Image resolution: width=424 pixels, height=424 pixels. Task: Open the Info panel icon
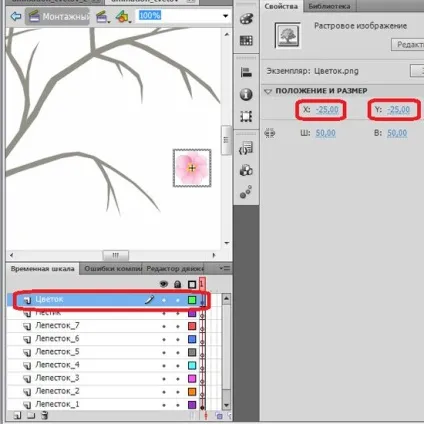(x=246, y=95)
